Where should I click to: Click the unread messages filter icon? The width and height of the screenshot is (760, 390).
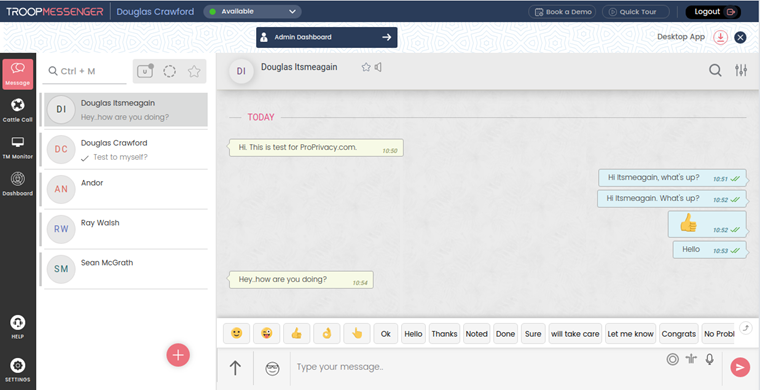[x=145, y=71]
